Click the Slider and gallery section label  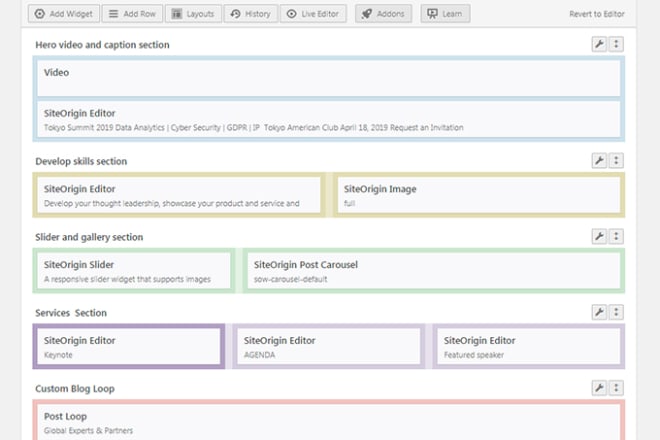click(89, 237)
